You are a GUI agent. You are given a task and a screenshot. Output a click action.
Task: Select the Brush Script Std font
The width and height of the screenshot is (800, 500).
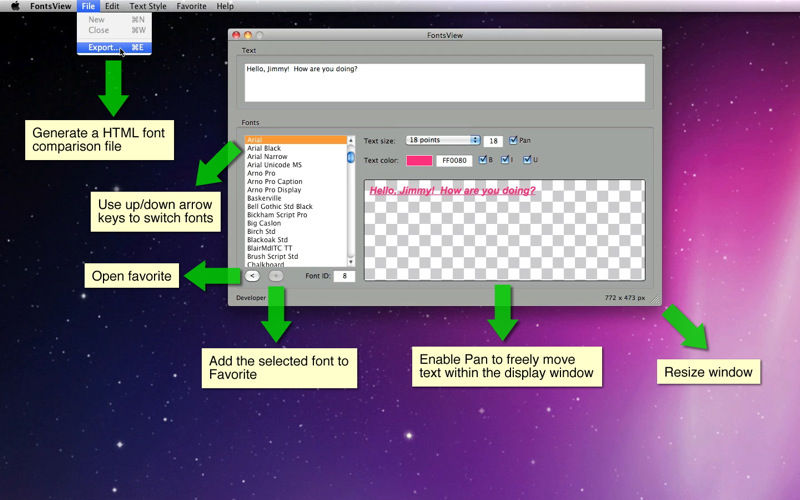click(x=295, y=257)
